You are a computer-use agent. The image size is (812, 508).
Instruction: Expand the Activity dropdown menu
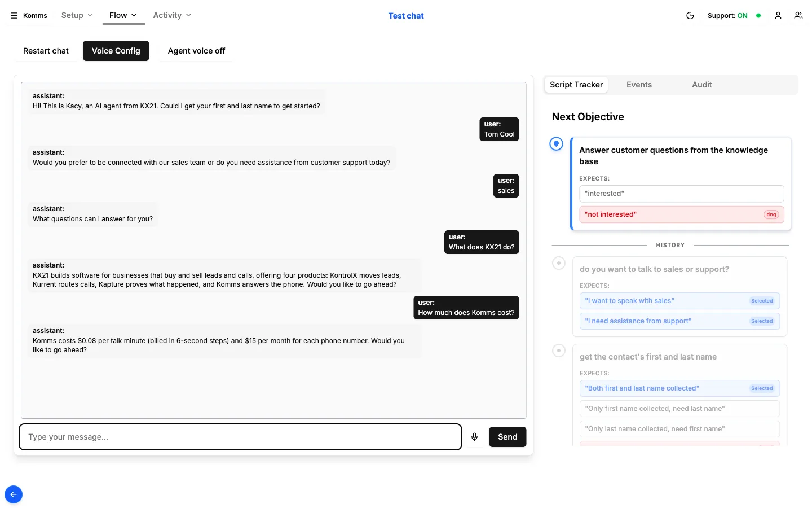pos(172,15)
